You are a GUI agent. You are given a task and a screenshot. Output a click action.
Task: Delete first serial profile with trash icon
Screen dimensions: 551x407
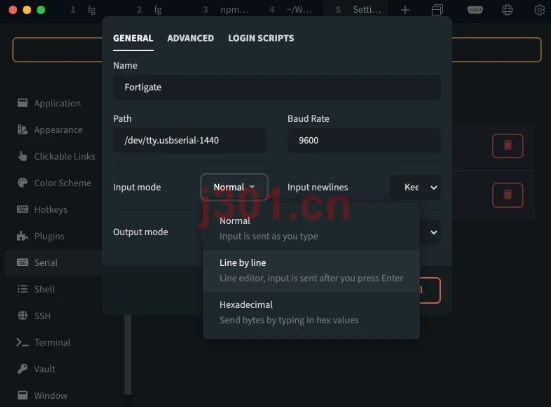click(x=507, y=146)
